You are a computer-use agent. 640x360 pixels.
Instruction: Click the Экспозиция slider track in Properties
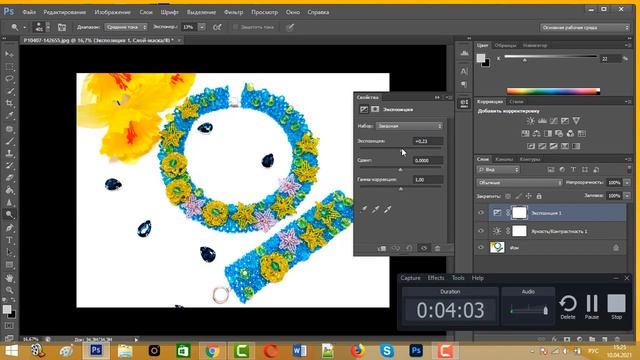(400, 149)
